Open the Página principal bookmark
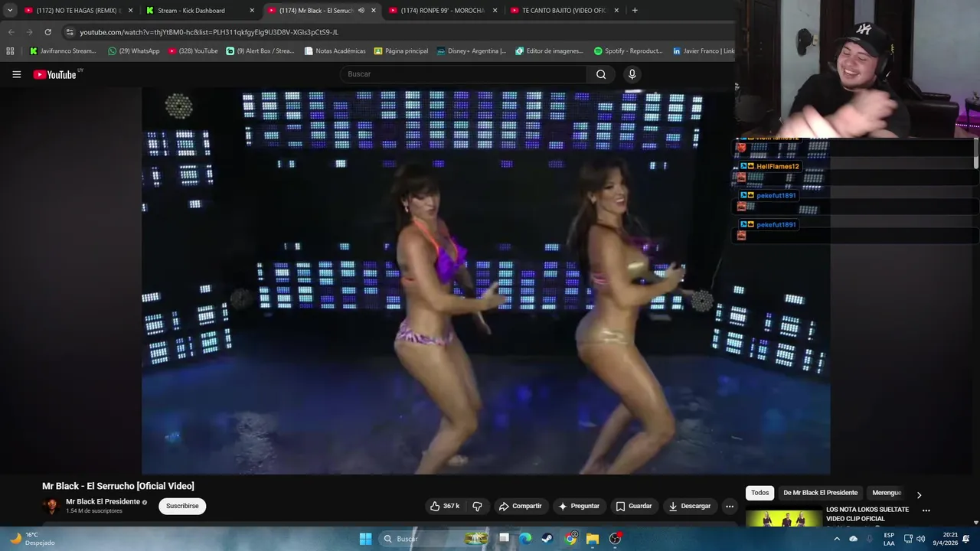980x551 pixels. (x=401, y=51)
